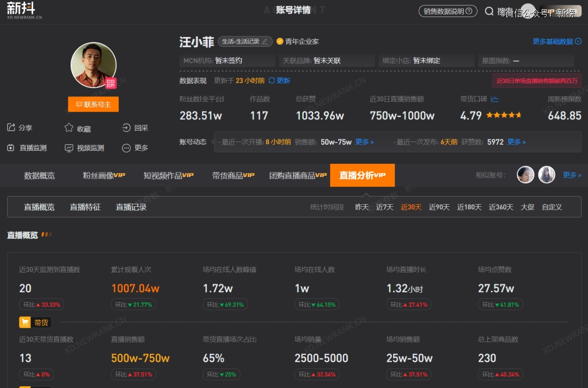The height and width of the screenshot is (388, 588).
Task: Click the 环比 27.41% badge
Action: [409, 305]
